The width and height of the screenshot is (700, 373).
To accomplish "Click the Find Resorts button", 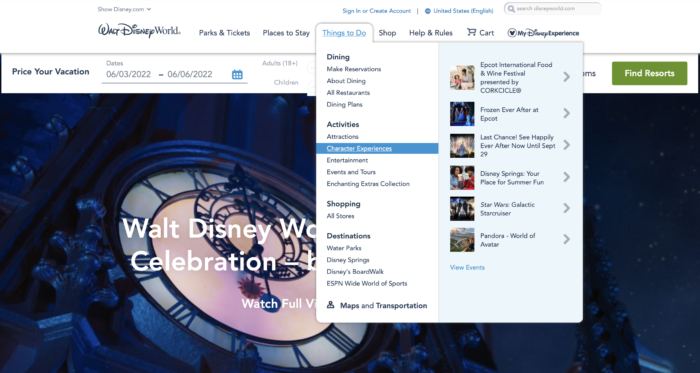I will coord(649,73).
